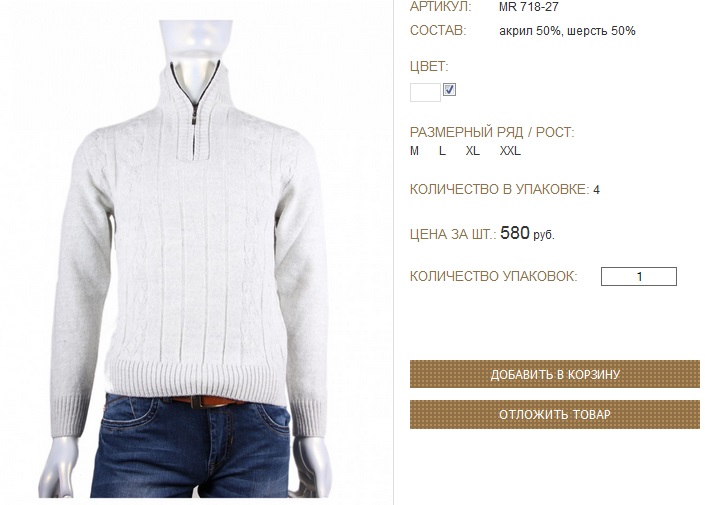
Task: Click the ОТЛОЖИТЬ ТОВАР button
Action: (555, 414)
